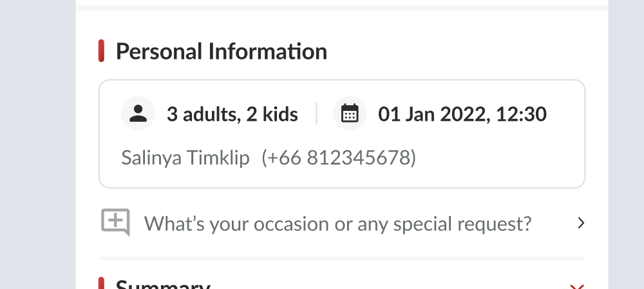
Task: Click the red marker beside Personal Information
Action: click(101, 51)
